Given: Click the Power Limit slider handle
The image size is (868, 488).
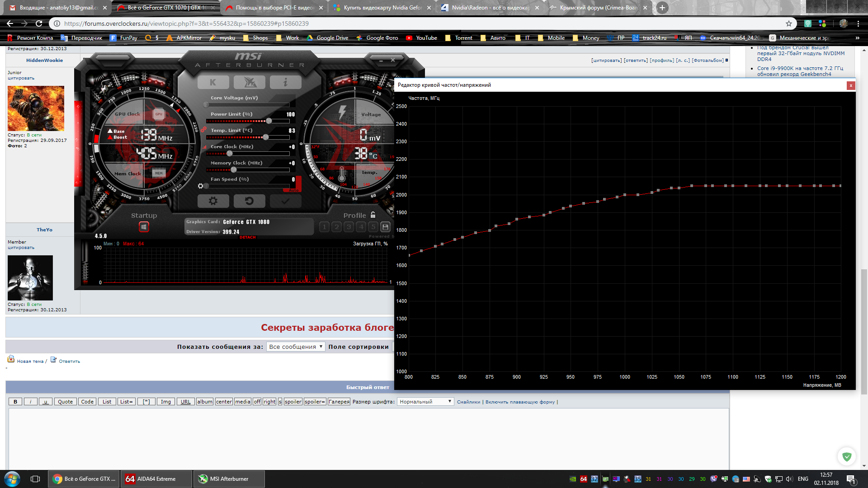Looking at the screenshot, I should click(x=269, y=121).
